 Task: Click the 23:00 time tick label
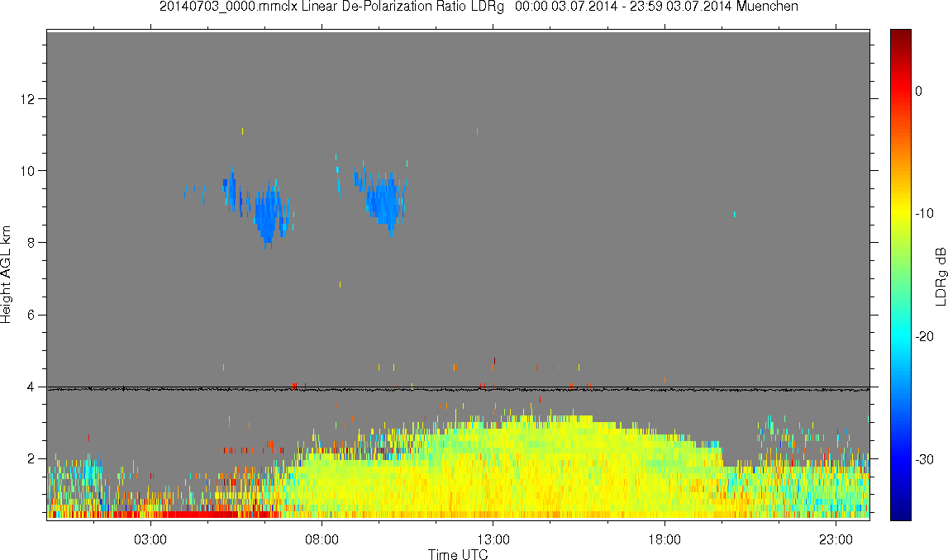(836, 539)
